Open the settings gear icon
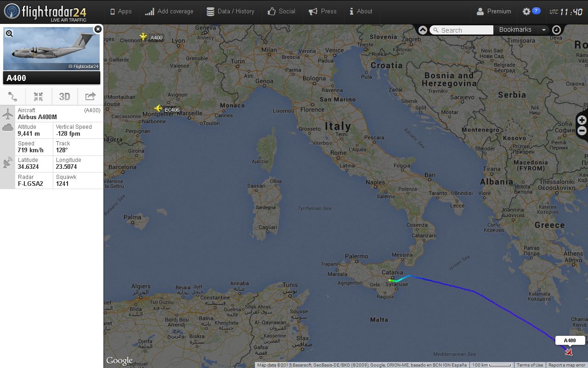Screen dimensions: 588x368 click(x=526, y=11)
